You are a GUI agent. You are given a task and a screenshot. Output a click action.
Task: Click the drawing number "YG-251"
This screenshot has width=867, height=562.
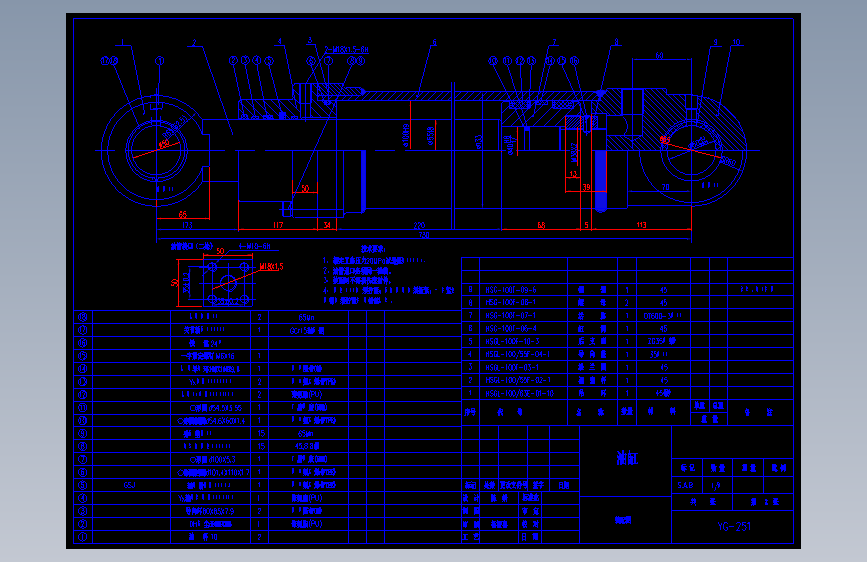tap(734, 527)
